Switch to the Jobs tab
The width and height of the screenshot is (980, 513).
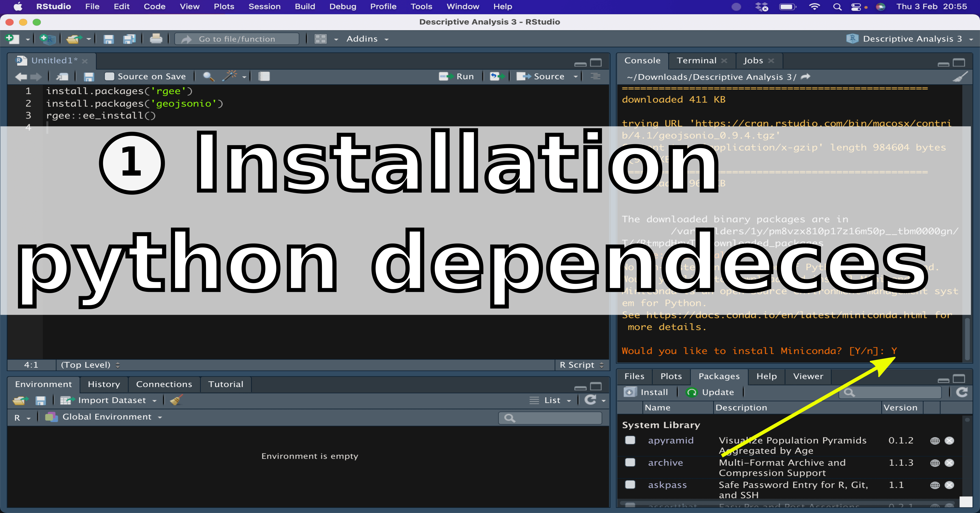tap(753, 60)
